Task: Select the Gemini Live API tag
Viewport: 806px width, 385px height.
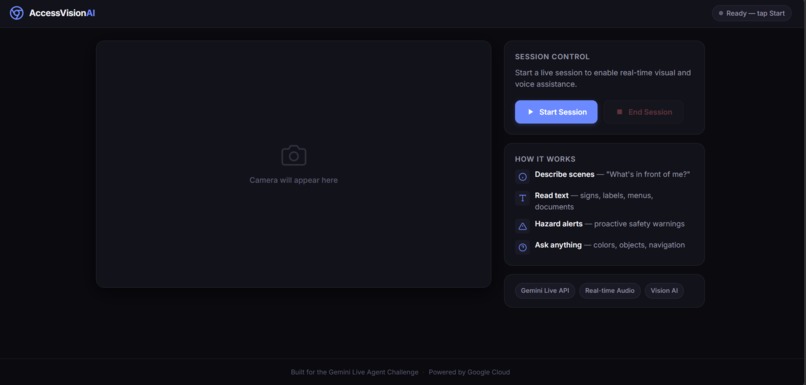Action: click(545, 290)
